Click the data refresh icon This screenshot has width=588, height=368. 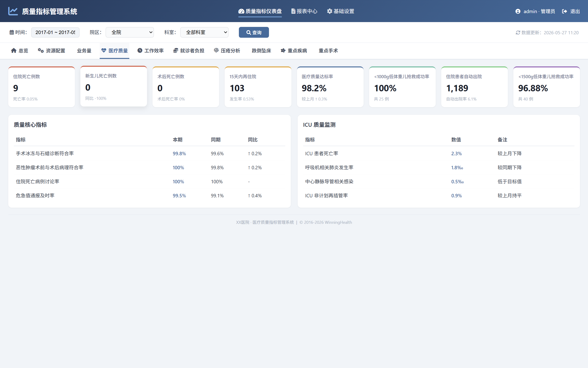tap(518, 33)
